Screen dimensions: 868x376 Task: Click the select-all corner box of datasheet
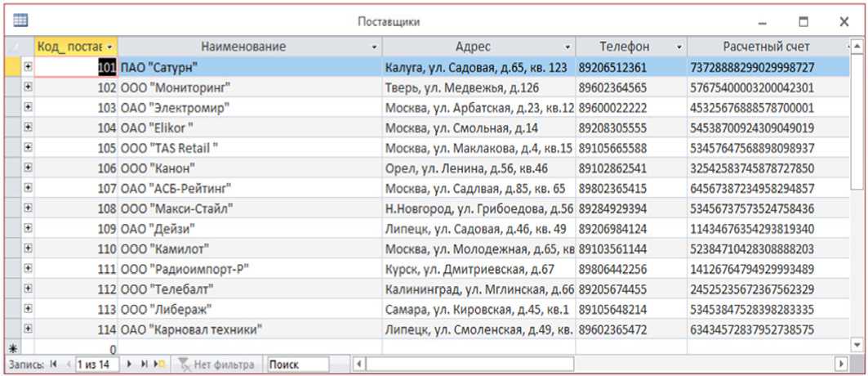coord(20,47)
